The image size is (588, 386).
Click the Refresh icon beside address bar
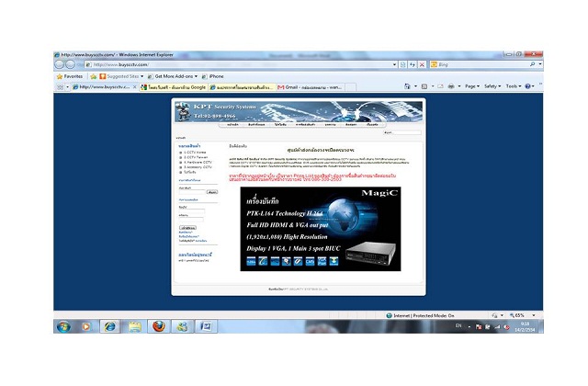click(413, 64)
